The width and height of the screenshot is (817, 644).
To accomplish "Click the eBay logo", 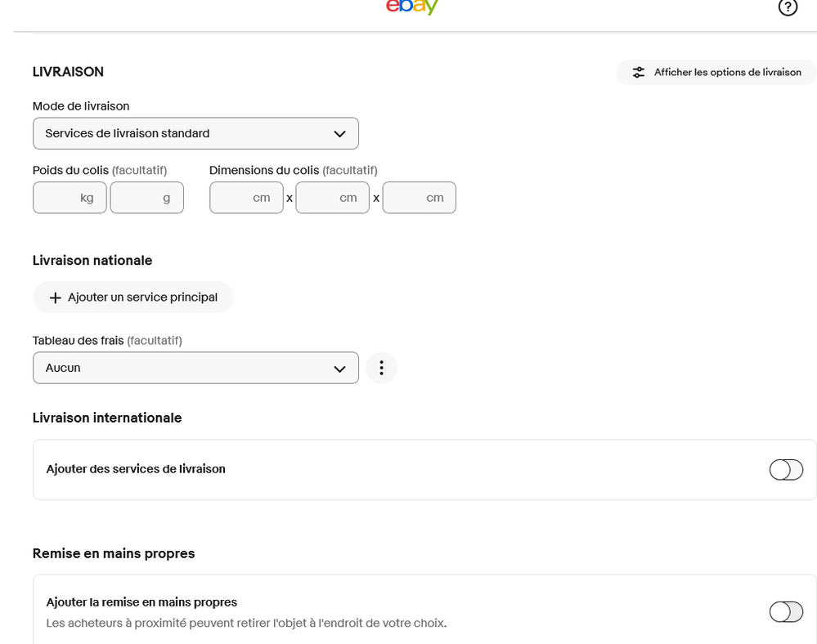I will click(412, 7).
